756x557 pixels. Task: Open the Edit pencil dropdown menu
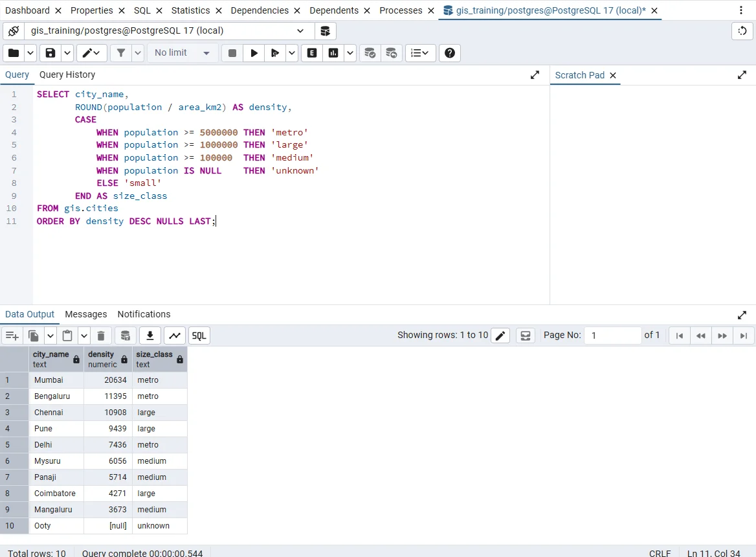(91, 53)
